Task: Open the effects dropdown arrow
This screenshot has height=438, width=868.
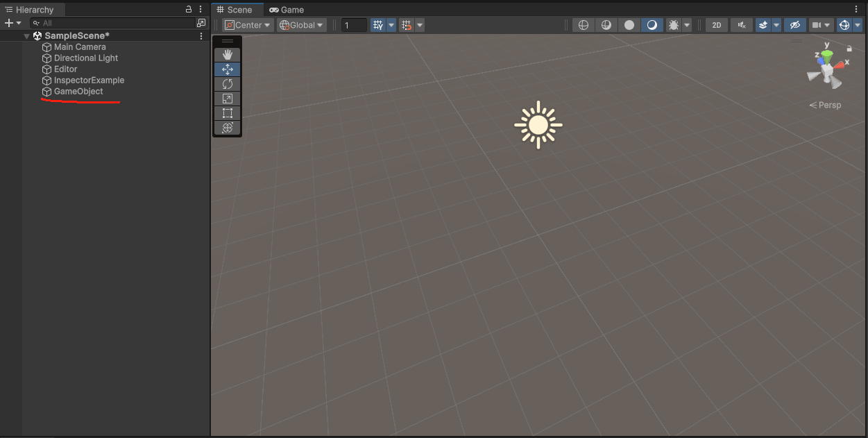Action: tap(776, 25)
